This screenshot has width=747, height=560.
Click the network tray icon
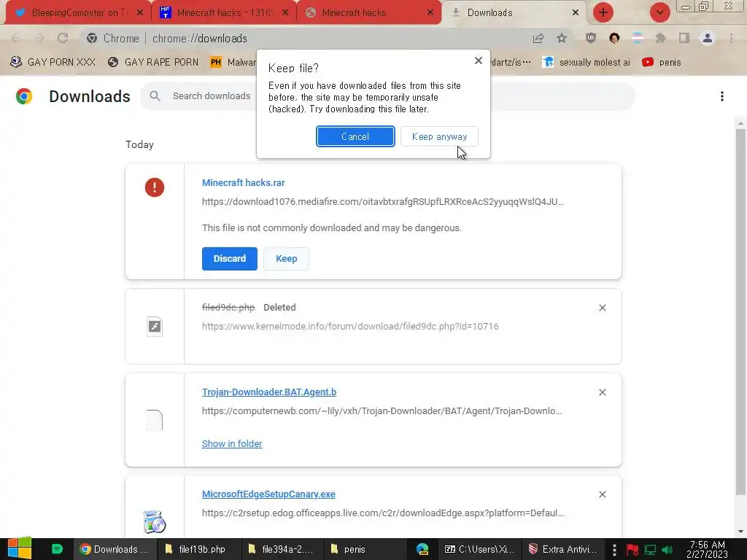[x=650, y=550]
